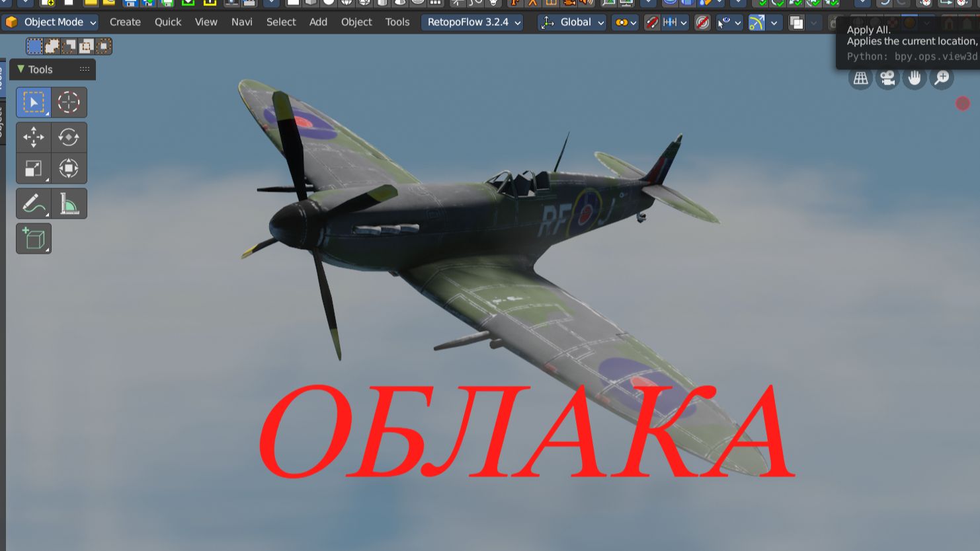
Task: Open the Object Mode dropdown
Action: point(52,22)
